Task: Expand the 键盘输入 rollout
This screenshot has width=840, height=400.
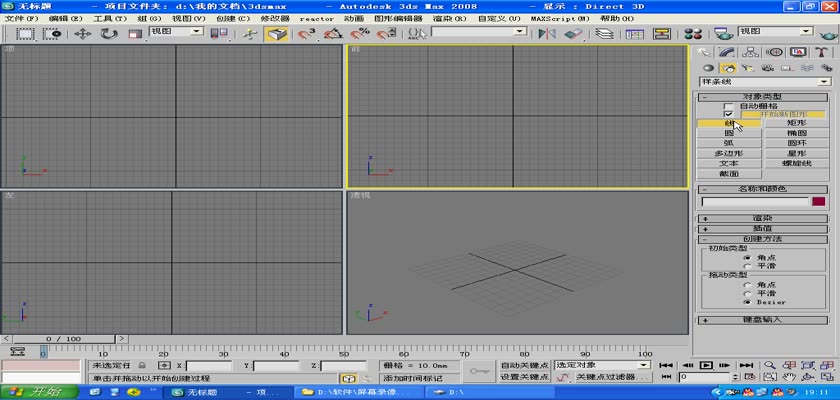Action: pos(762,320)
